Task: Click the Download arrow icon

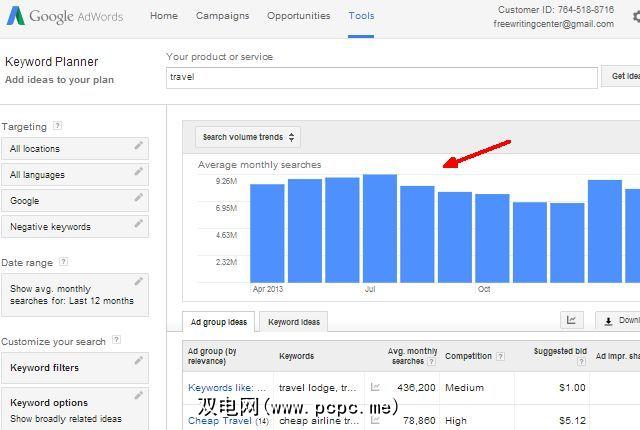Action: point(608,321)
